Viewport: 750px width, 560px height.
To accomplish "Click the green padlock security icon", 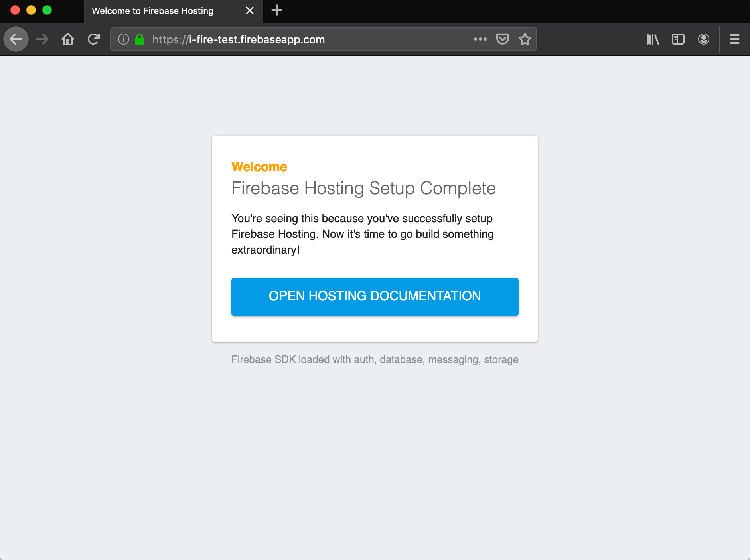I will point(140,39).
